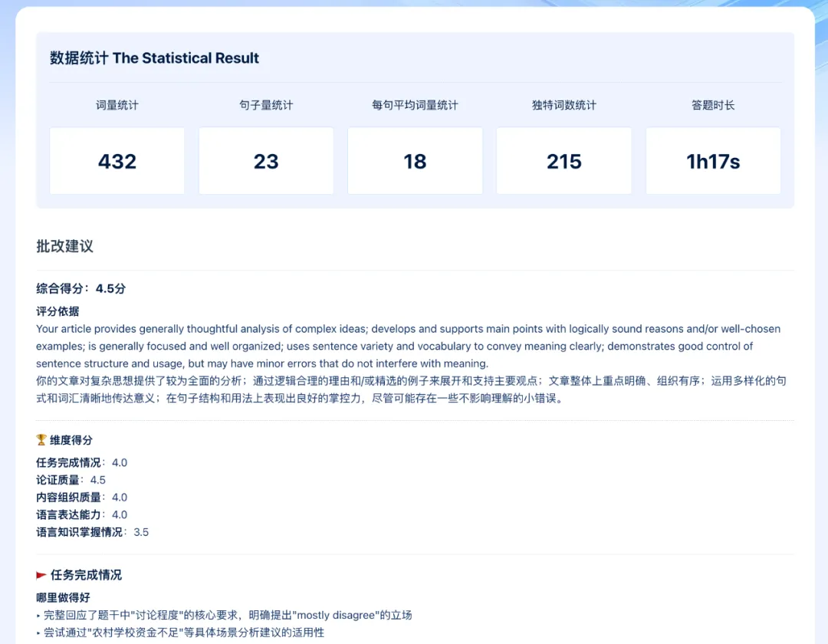Viewport: 828px width, 644px height.
Task: Select the 哪里做得好 subheading
Action: [x=63, y=597]
